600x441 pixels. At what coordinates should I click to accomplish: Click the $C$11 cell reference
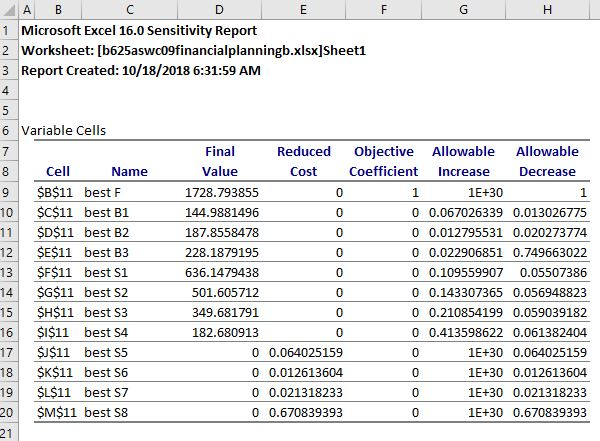[x=55, y=212]
